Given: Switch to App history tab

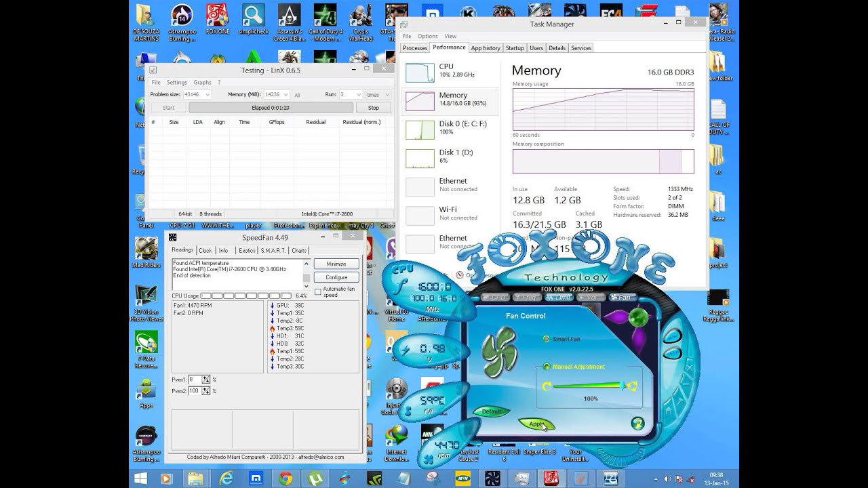Looking at the screenshot, I should pos(486,48).
